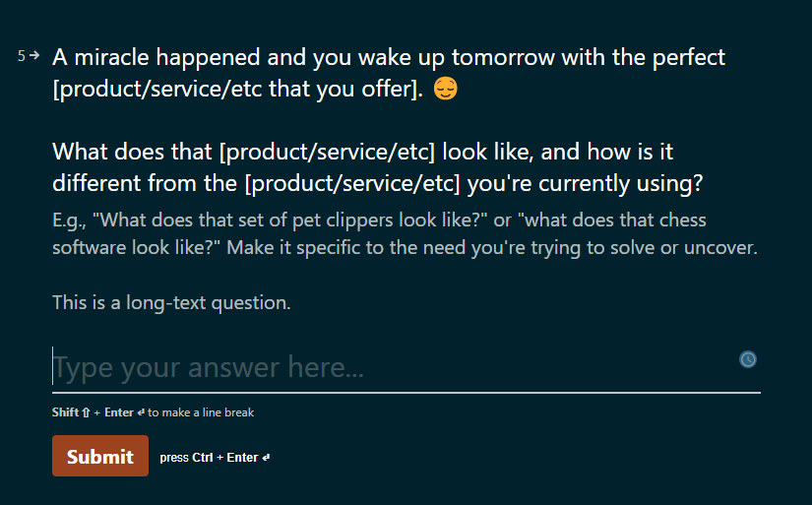Click the 'press Ctrl + Enter' hint text
812x505 pixels.
click(209, 458)
